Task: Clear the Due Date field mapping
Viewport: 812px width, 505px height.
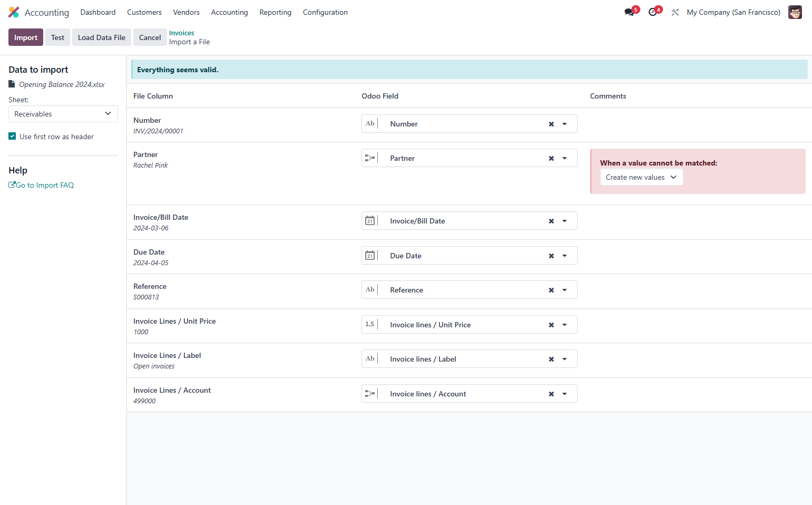Action: click(551, 256)
